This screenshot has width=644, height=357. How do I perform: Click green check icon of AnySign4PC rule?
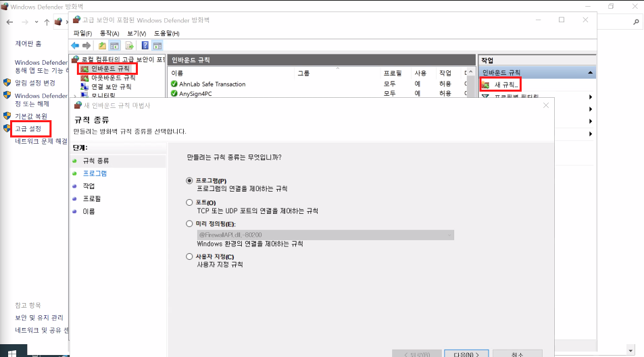pos(174,94)
